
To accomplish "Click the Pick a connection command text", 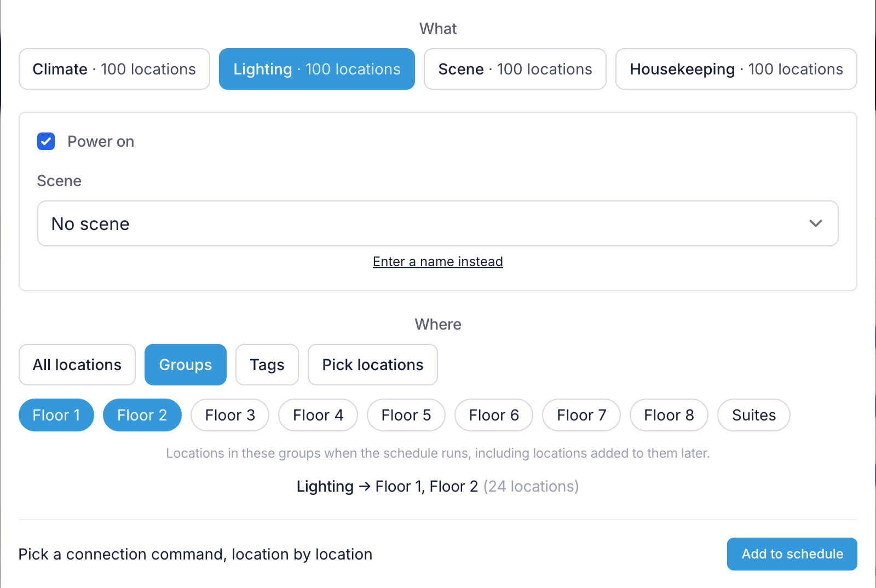I will point(195,554).
